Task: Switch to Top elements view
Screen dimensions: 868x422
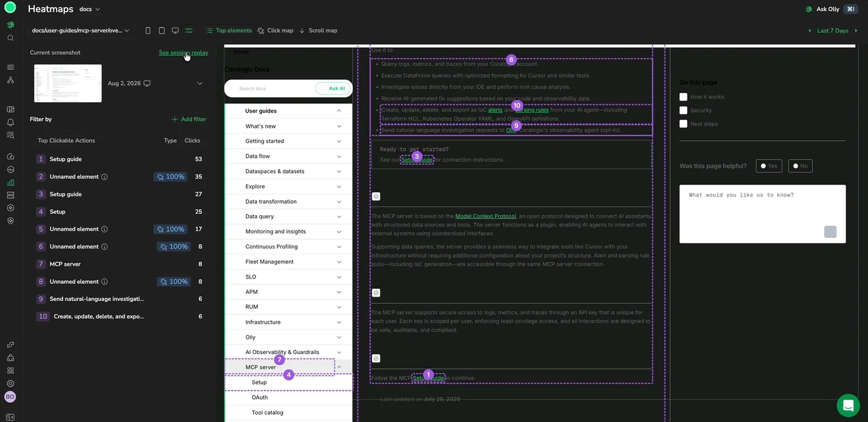Action: click(x=228, y=30)
